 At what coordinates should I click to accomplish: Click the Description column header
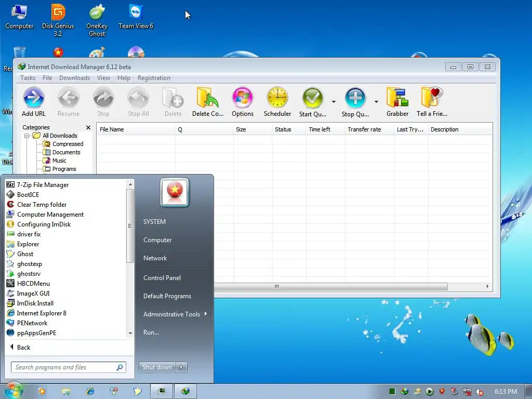pos(459,129)
